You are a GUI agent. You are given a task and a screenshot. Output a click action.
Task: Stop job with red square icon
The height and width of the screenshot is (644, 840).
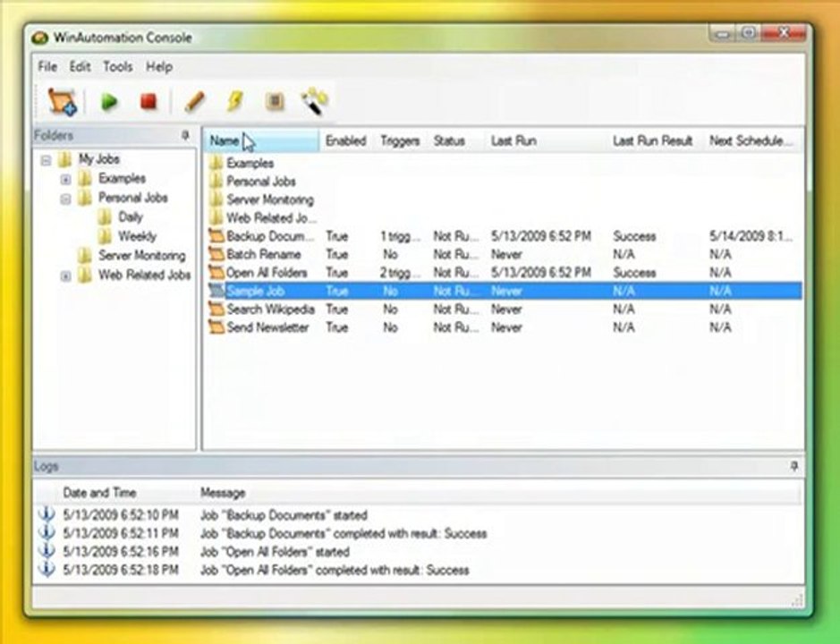point(148,101)
